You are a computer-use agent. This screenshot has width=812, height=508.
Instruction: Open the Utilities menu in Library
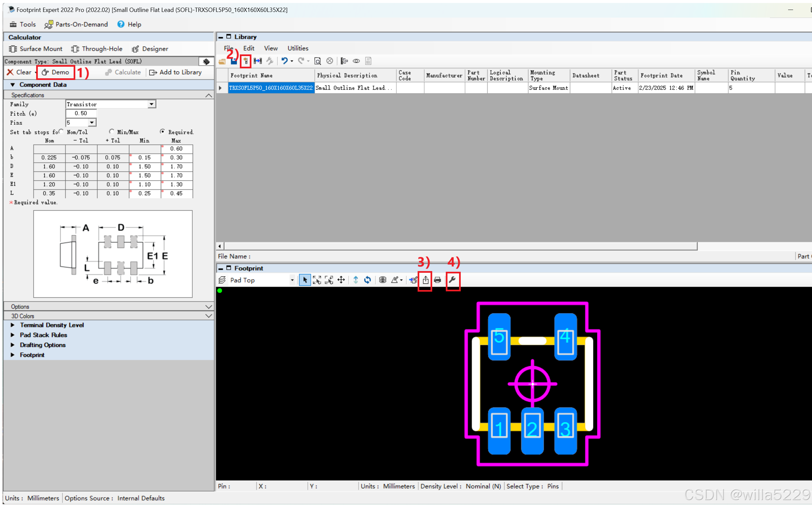click(x=298, y=48)
